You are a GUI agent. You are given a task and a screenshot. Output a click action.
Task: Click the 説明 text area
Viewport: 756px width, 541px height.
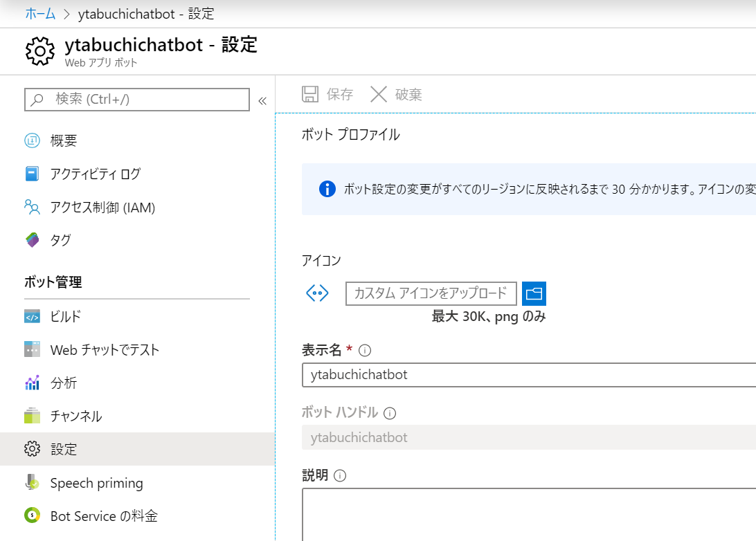click(529, 515)
